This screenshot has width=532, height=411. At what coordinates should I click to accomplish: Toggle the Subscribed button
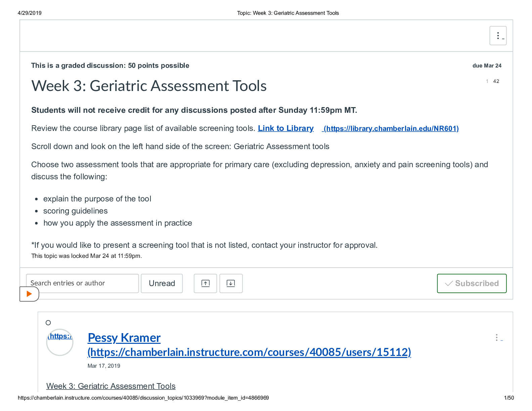(x=472, y=283)
